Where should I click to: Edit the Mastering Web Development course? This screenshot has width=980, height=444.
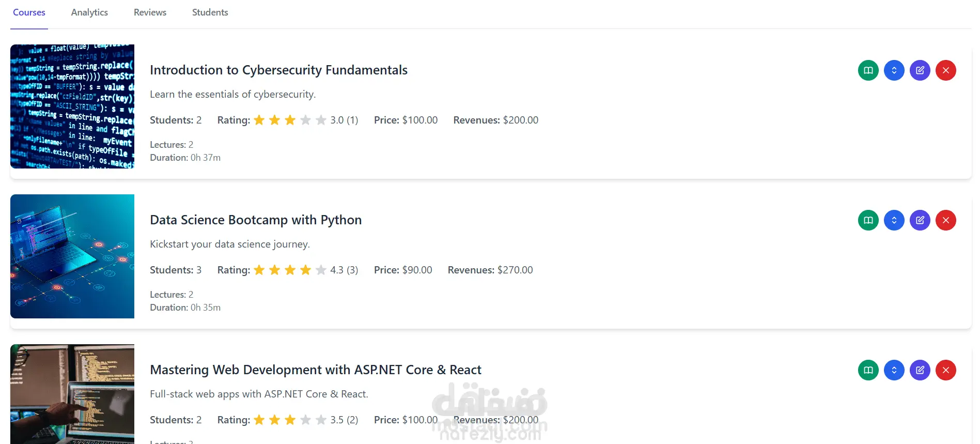[920, 370]
